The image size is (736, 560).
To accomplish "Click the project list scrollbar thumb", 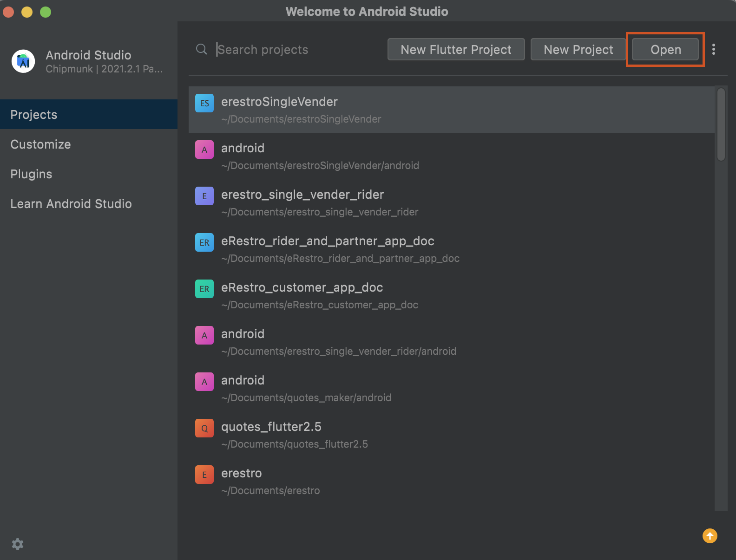I will [721, 124].
